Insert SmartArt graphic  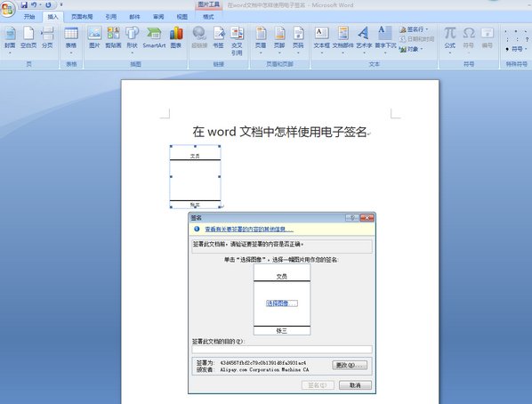click(x=154, y=37)
